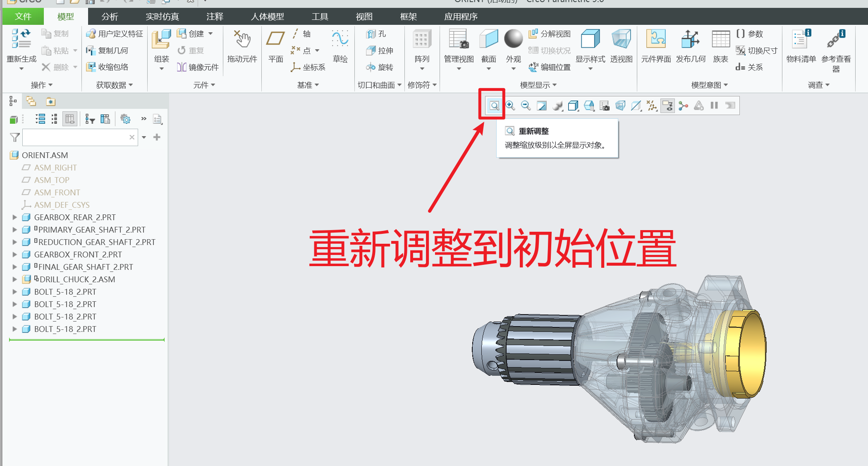The image size is (868, 466).
Task: Click the Section view icon
Action: (488, 39)
